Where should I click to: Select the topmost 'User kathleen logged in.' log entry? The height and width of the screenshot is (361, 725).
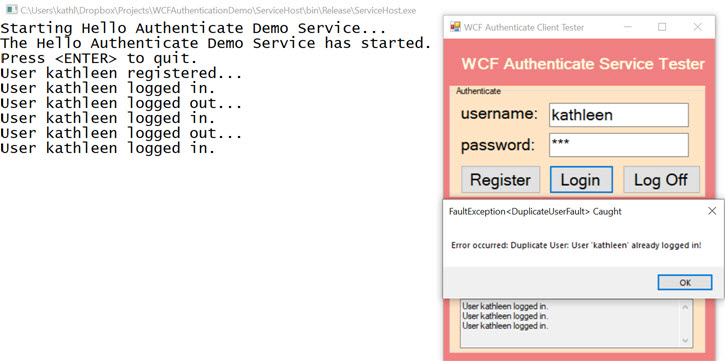505,306
